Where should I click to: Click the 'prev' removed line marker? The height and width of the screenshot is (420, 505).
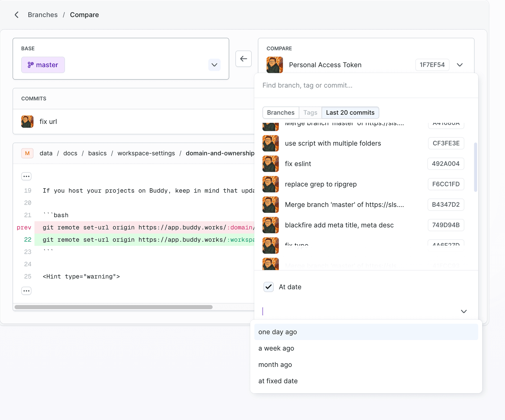(x=24, y=227)
